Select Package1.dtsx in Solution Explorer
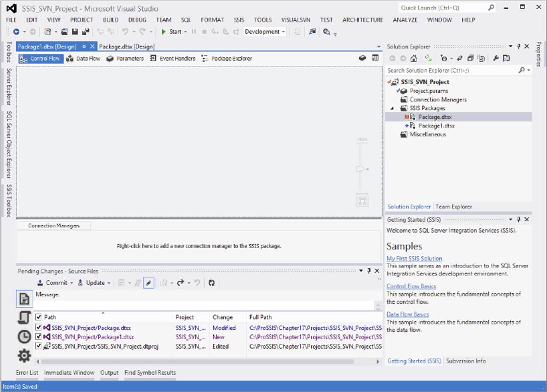Image resolution: width=547 pixels, height=392 pixels. 436,126
